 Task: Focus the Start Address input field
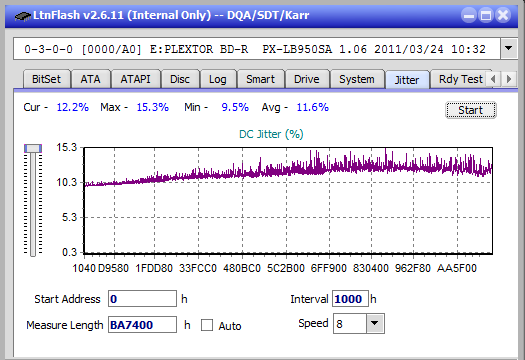coord(142,299)
